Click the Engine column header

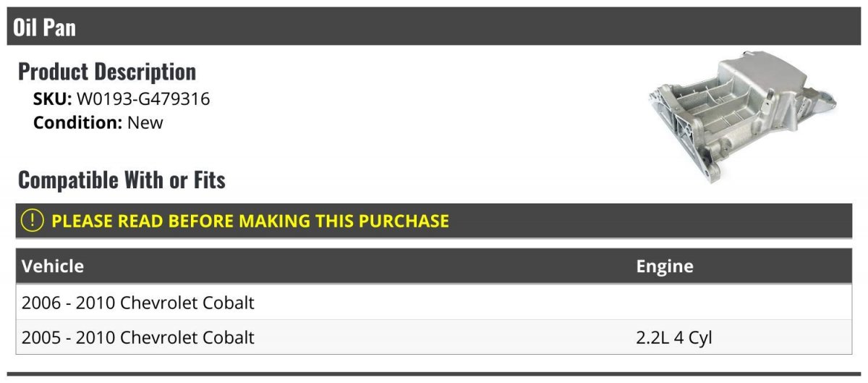click(665, 266)
